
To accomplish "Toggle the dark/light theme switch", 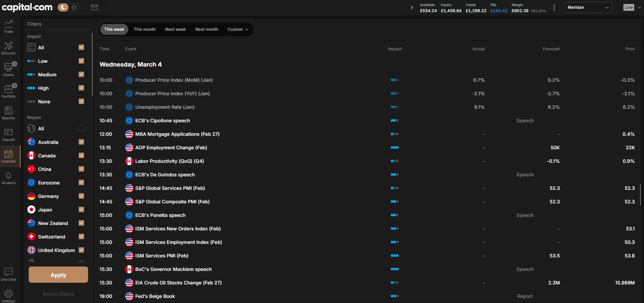I will (69, 7).
